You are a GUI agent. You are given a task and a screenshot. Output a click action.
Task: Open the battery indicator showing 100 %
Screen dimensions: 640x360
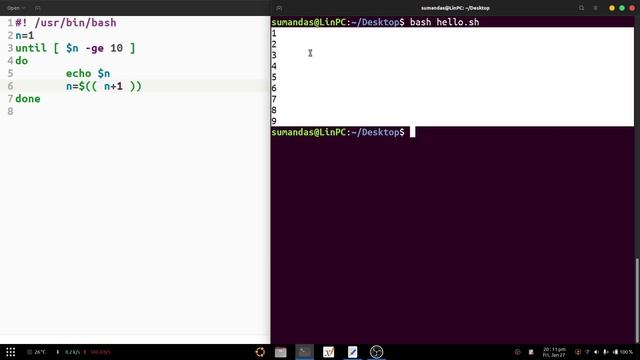click(x=623, y=352)
